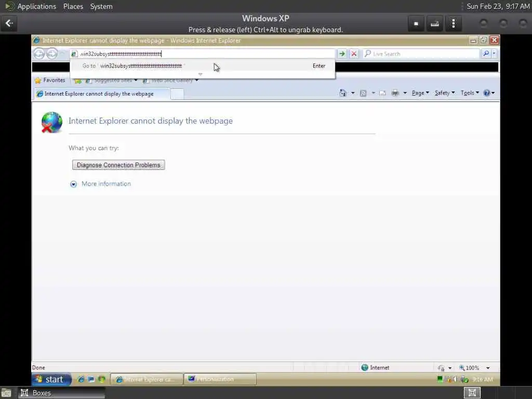This screenshot has height=399, width=532.
Task: Switch to Personalization taskbar button
Action: tap(220, 379)
